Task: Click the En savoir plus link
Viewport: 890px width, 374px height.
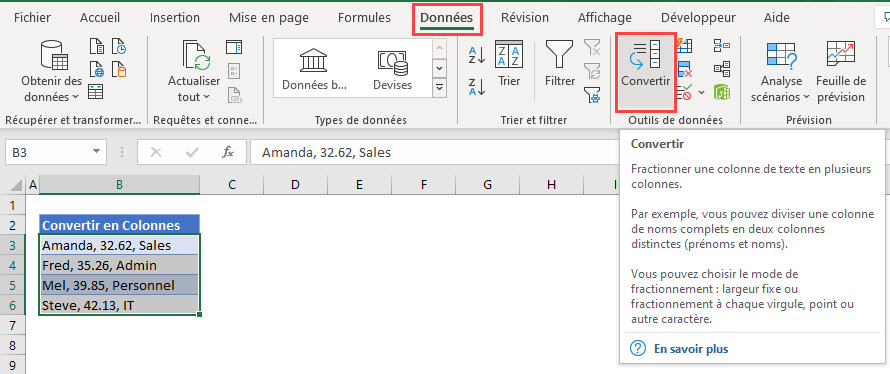Action: (x=691, y=348)
